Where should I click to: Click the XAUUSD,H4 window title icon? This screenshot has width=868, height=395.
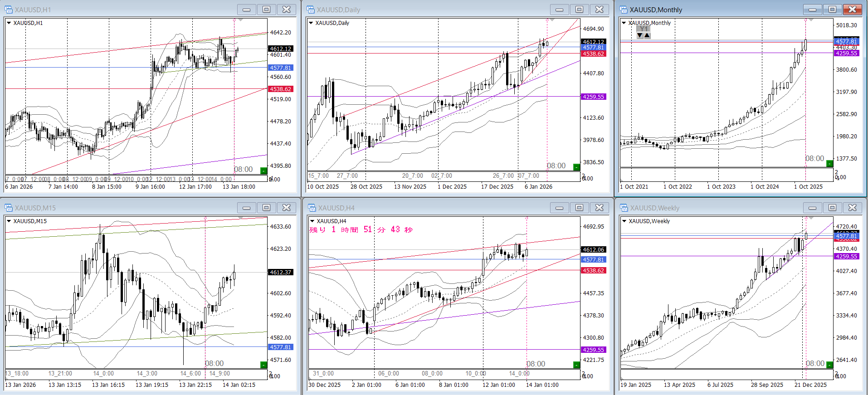click(312, 208)
